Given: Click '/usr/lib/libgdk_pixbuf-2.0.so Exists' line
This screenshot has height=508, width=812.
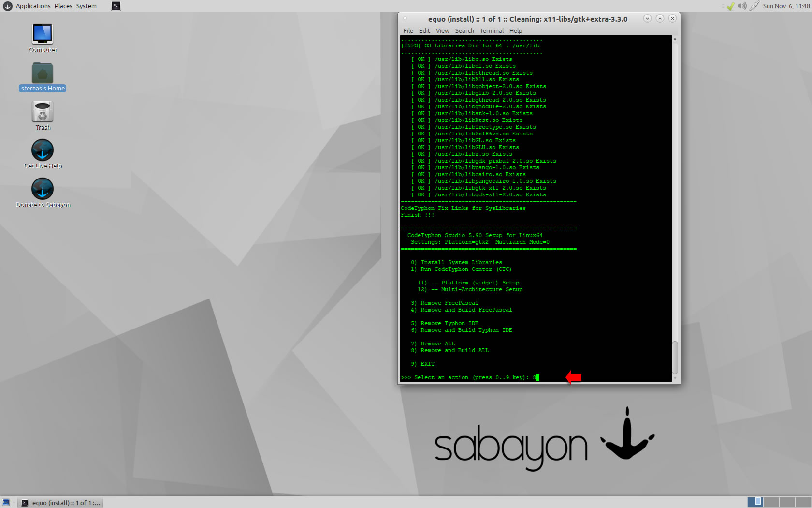Looking at the screenshot, I should [x=483, y=161].
